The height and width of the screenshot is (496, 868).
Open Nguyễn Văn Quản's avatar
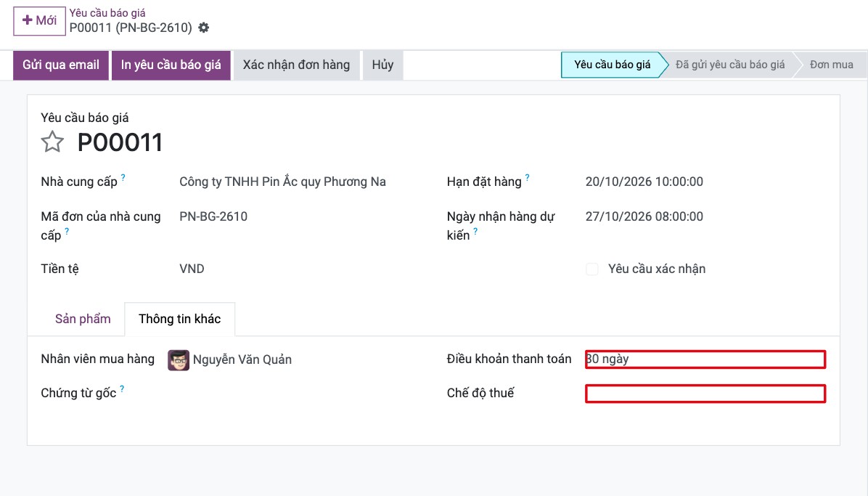pos(179,359)
